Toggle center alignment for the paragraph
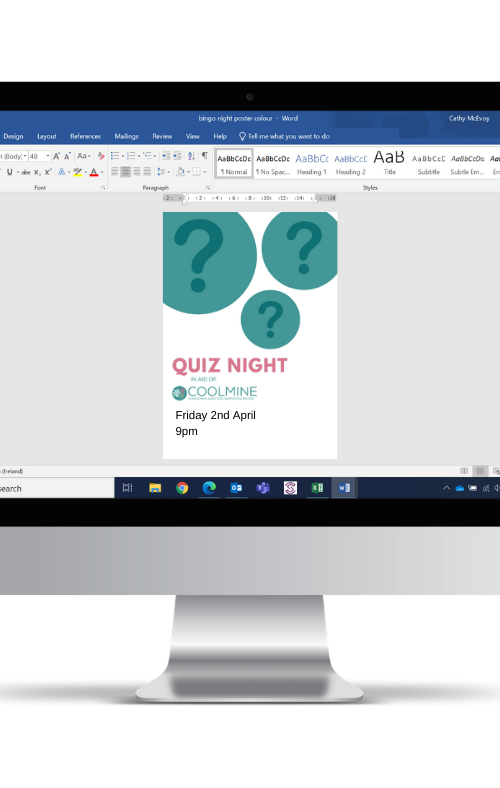 pyautogui.click(x=126, y=172)
